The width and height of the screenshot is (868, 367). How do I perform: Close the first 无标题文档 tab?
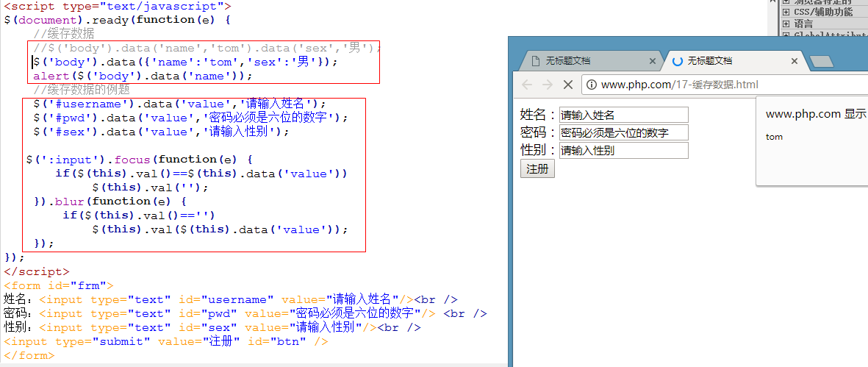[653, 61]
